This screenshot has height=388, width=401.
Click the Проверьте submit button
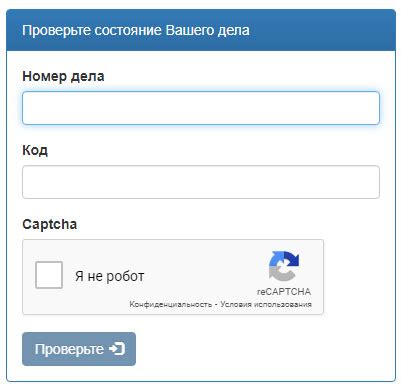point(79,349)
